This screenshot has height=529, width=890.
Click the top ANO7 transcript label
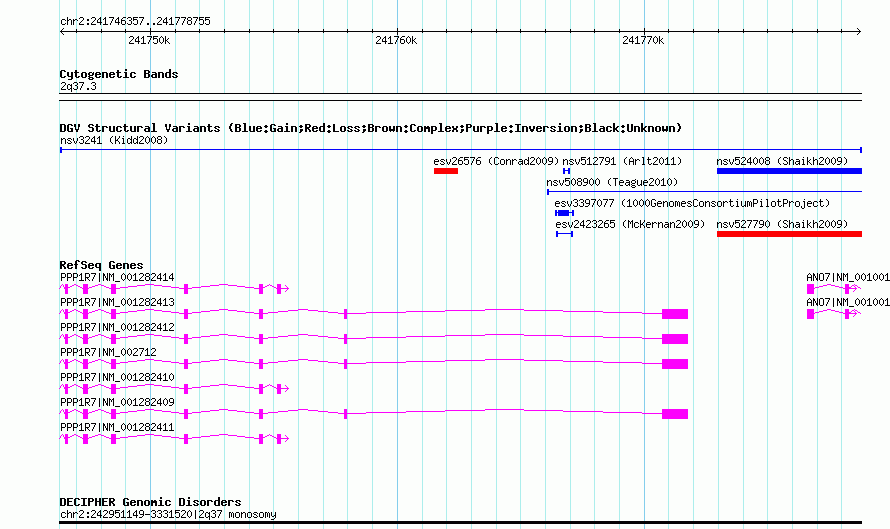(848, 278)
